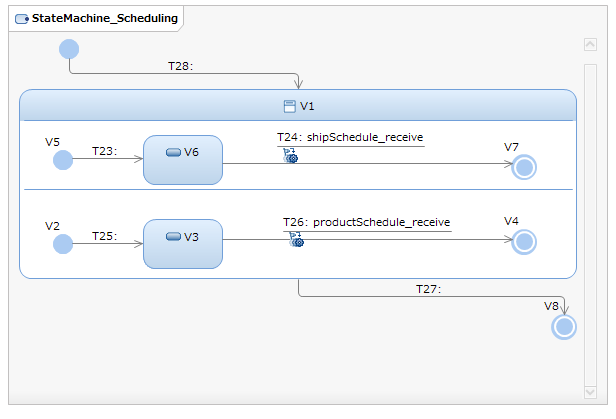Click the V5 initial pseudostate
The height and width of the screenshot is (419, 616).
63,160
